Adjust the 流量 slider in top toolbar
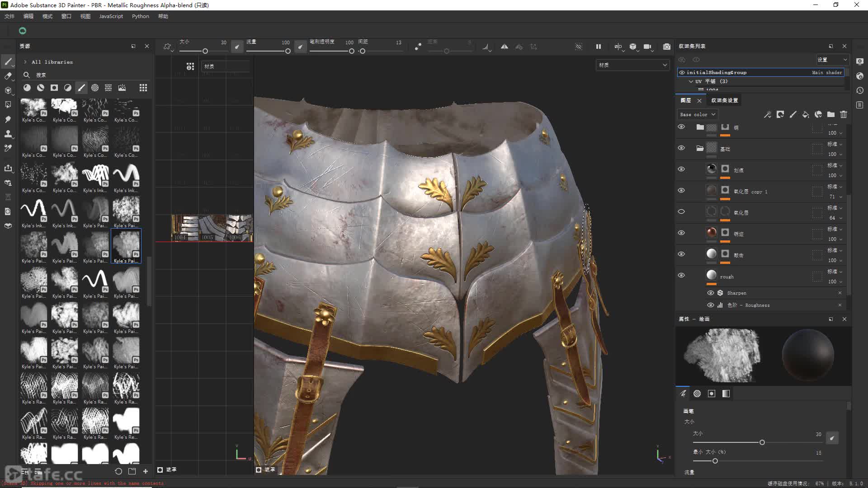Image resolution: width=868 pixels, height=488 pixels. pyautogui.click(x=268, y=51)
